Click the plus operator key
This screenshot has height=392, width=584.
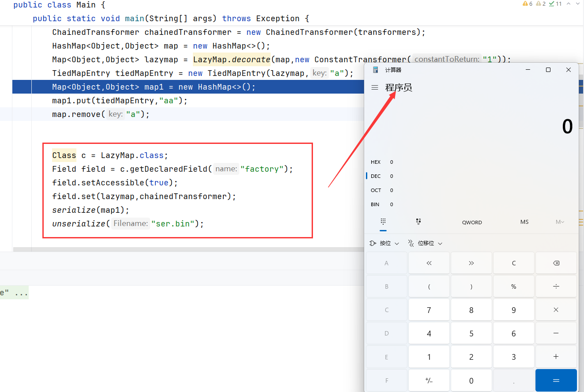pyautogui.click(x=556, y=357)
